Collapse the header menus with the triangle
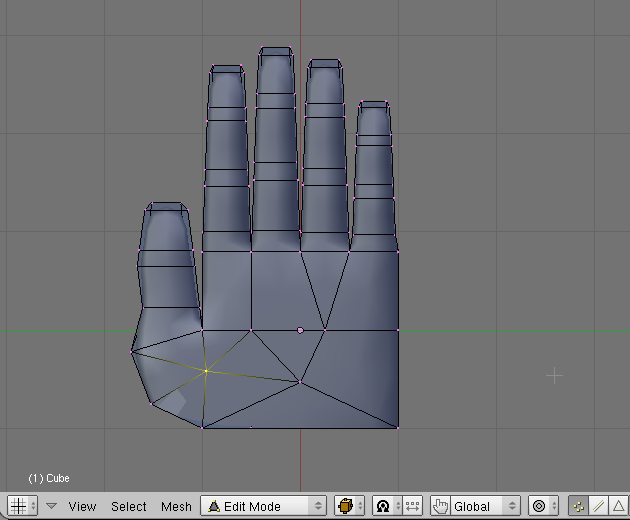The width and height of the screenshot is (630, 520). [51, 506]
